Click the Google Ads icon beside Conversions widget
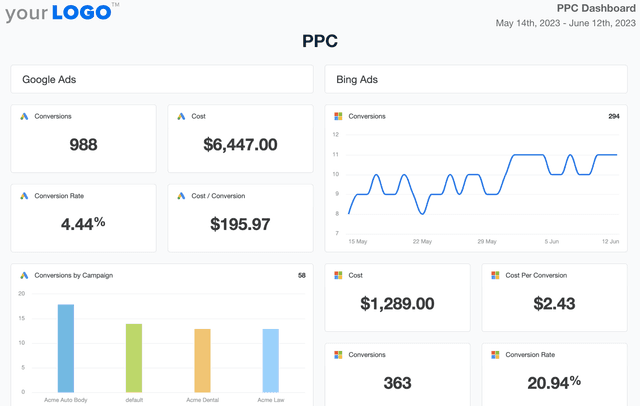The image size is (640, 406). [24, 116]
